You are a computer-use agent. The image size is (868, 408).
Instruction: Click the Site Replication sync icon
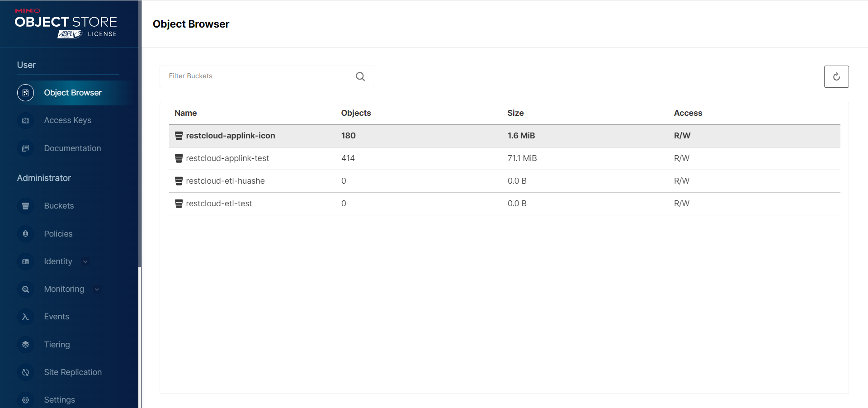tap(26, 372)
